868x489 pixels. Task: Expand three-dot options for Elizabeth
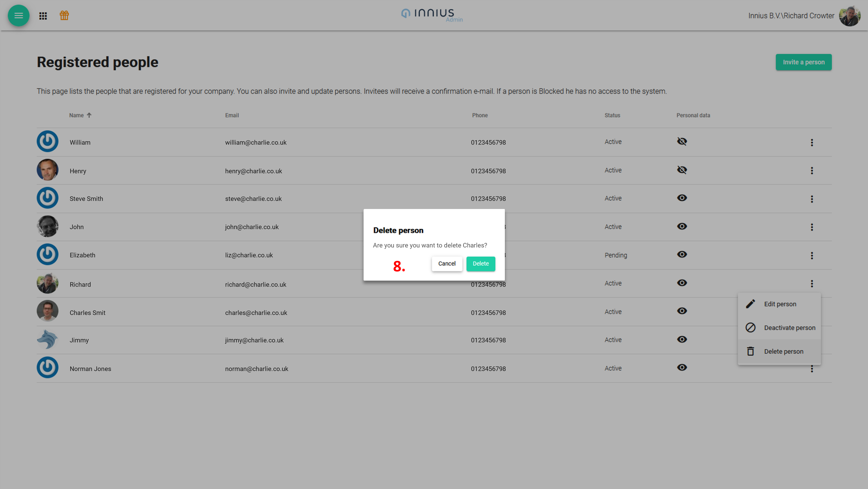(812, 255)
